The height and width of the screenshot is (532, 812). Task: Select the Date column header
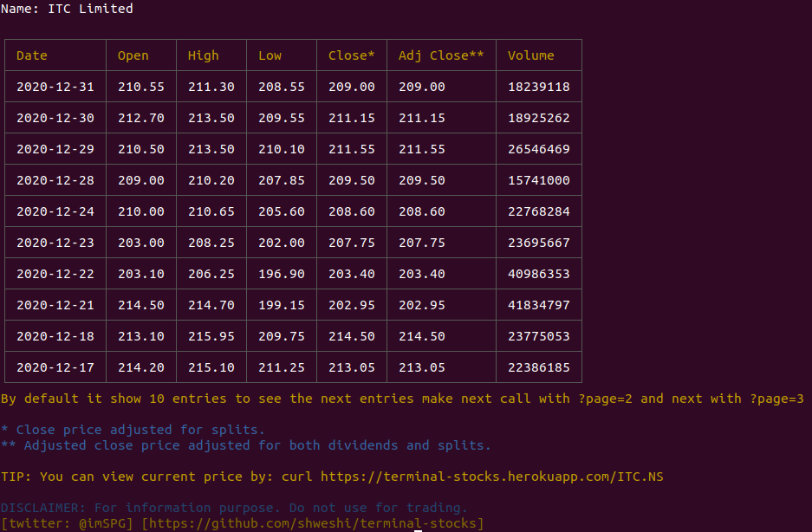tap(31, 55)
